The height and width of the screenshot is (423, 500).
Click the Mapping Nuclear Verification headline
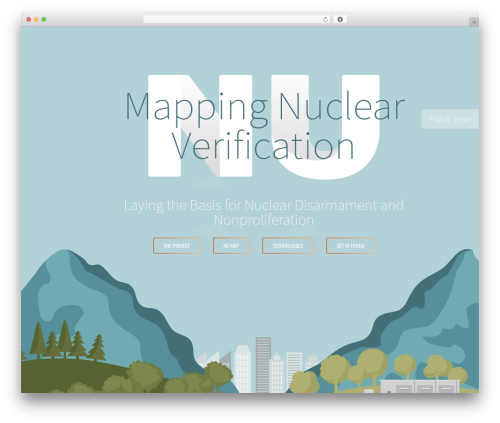pyautogui.click(x=264, y=126)
